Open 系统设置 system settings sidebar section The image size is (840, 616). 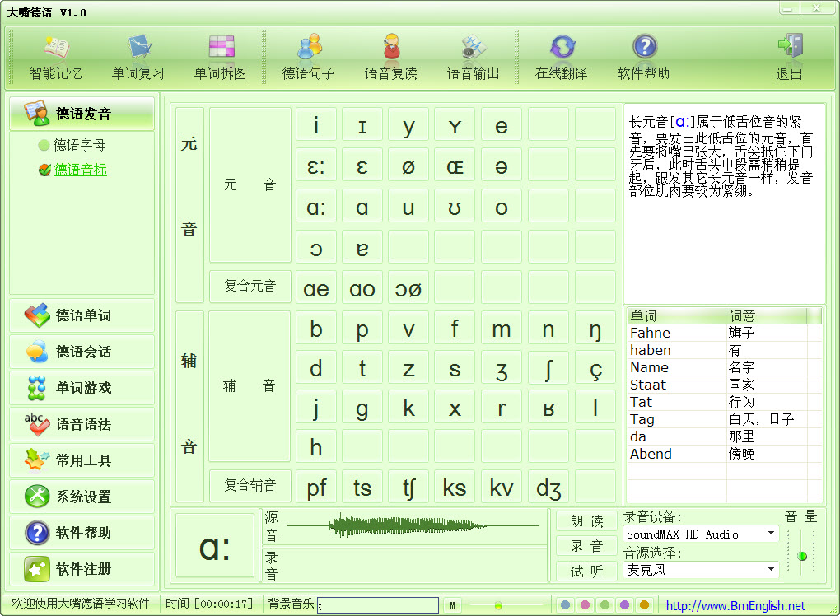[82, 497]
